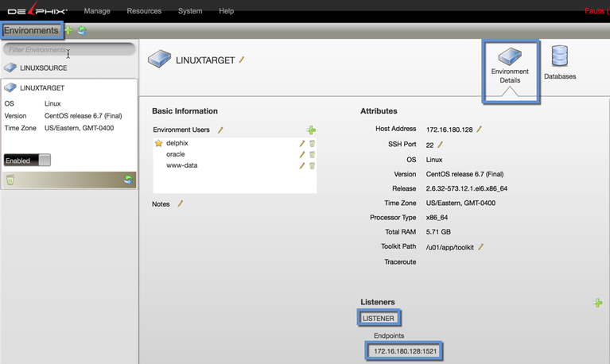The width and height of the screenshot is (610, 364).
Task: Refresh all environments icon in header
Action: [x=82, y=30]
